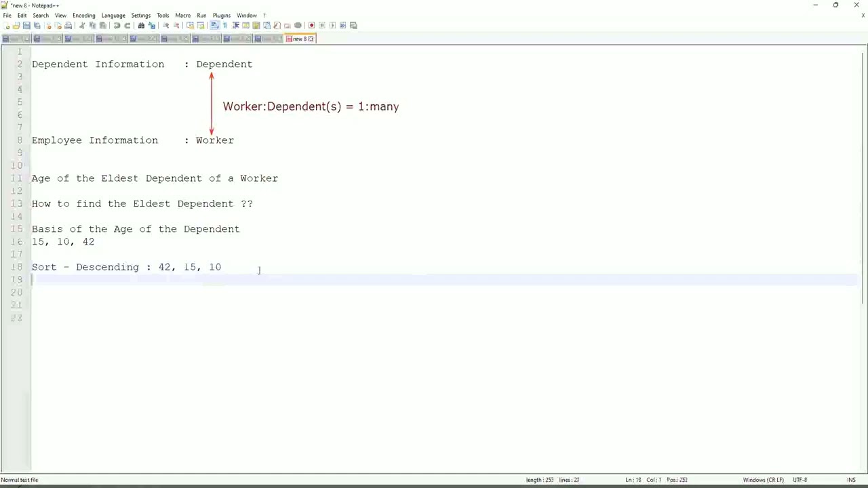Click line 'Age of the Eldest Dependent of a Worker'

(155, 178)
